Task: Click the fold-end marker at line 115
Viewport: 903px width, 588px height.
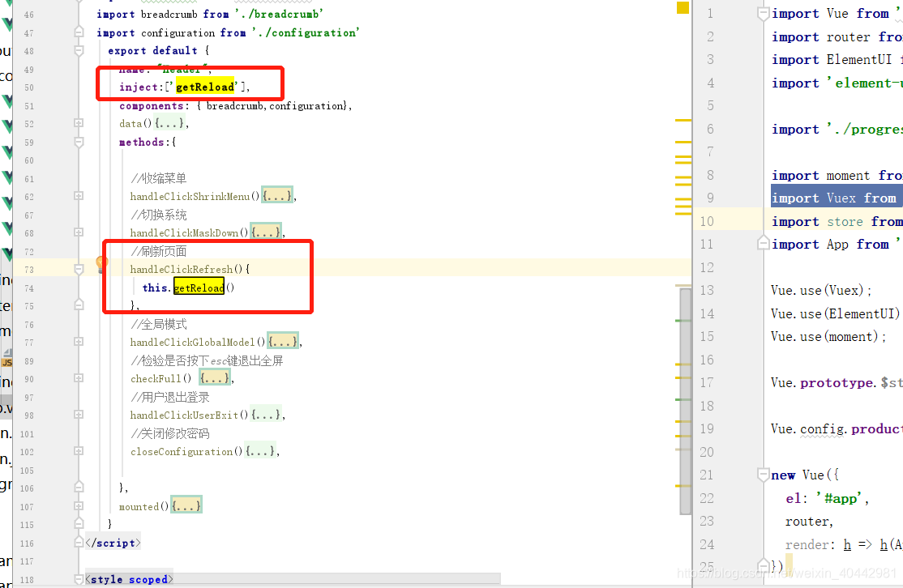Action: (79, 523)
